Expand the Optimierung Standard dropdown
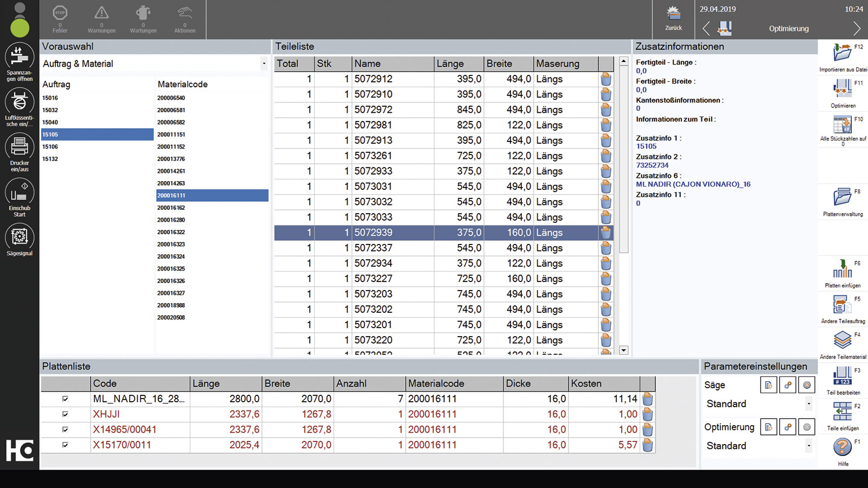This screenshot has height=488, width=868. point(808,446)
